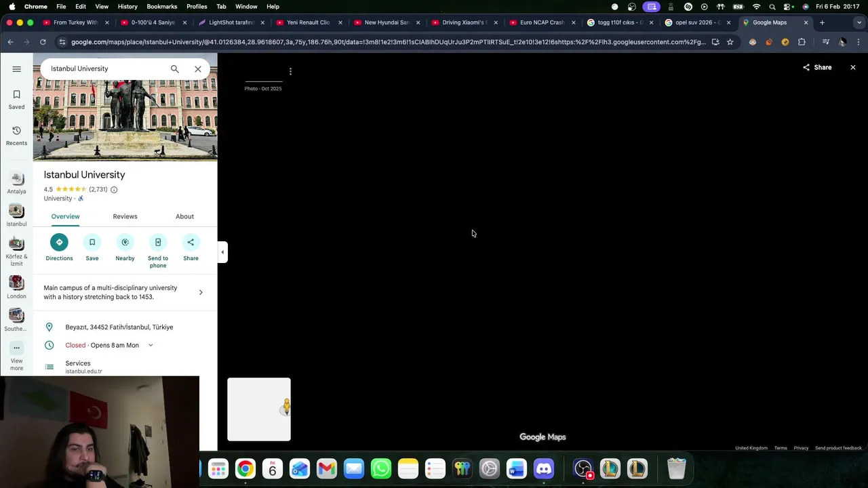
Task: Open a new browser tab
Action: [x=822, y=22]
